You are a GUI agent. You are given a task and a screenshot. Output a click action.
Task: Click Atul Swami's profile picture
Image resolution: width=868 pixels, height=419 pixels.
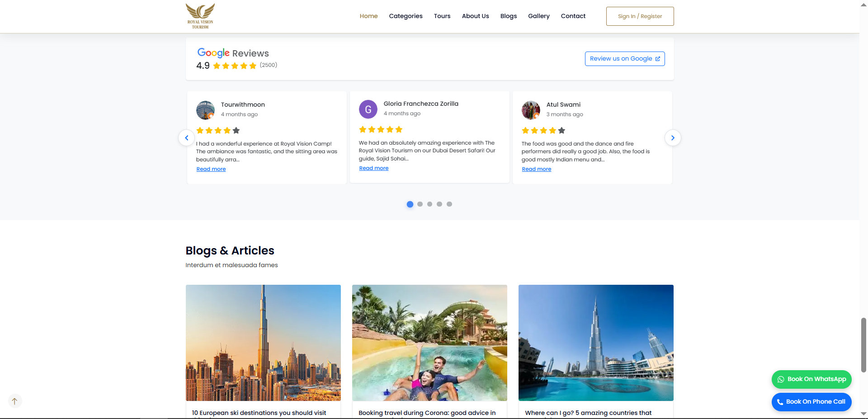coord(531,110)
